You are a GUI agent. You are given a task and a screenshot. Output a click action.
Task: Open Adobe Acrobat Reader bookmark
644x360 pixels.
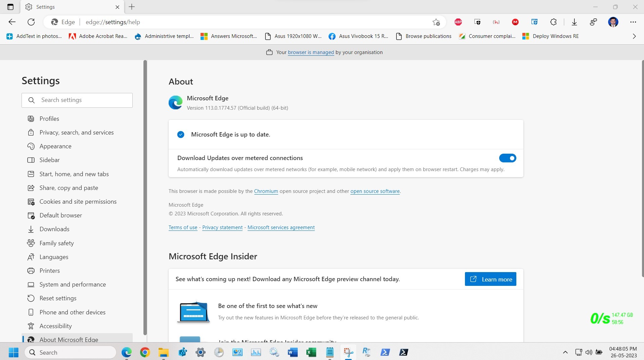click(98, 36)
